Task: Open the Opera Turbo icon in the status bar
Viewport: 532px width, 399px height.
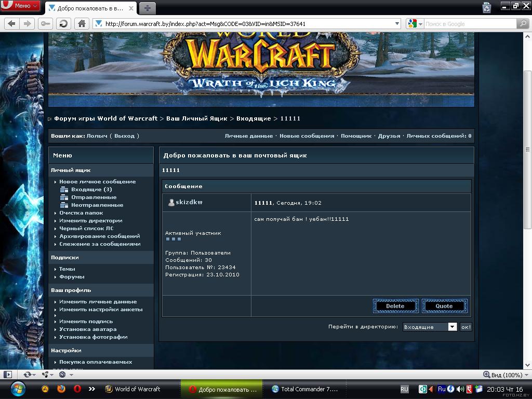Action: [x=62, y=375]
